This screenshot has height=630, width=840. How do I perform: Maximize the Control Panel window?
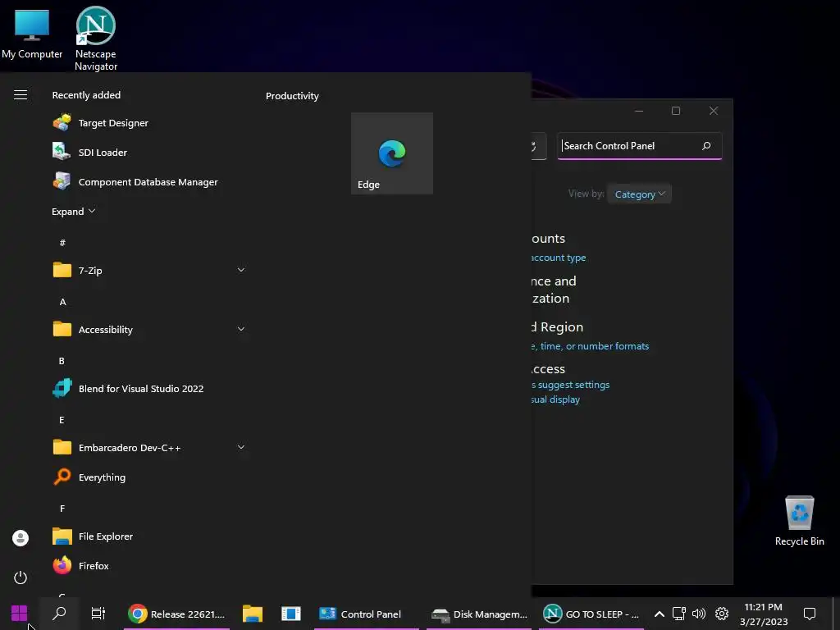[676, 111]
